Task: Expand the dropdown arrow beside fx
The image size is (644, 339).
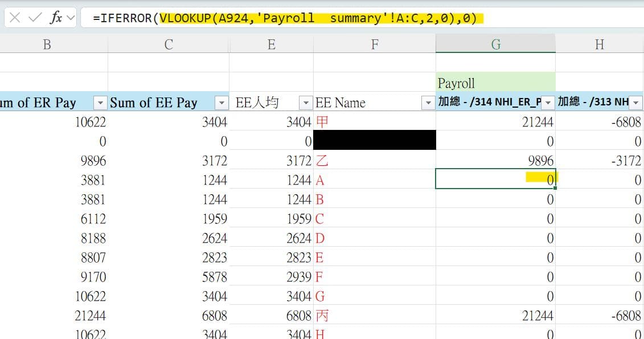Action: (71, 18)
